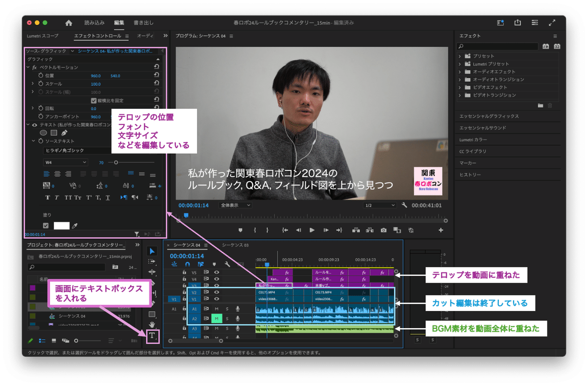Click Mark In brace button
Viewport: 588px width, 386px height.
tap(254, 230)
